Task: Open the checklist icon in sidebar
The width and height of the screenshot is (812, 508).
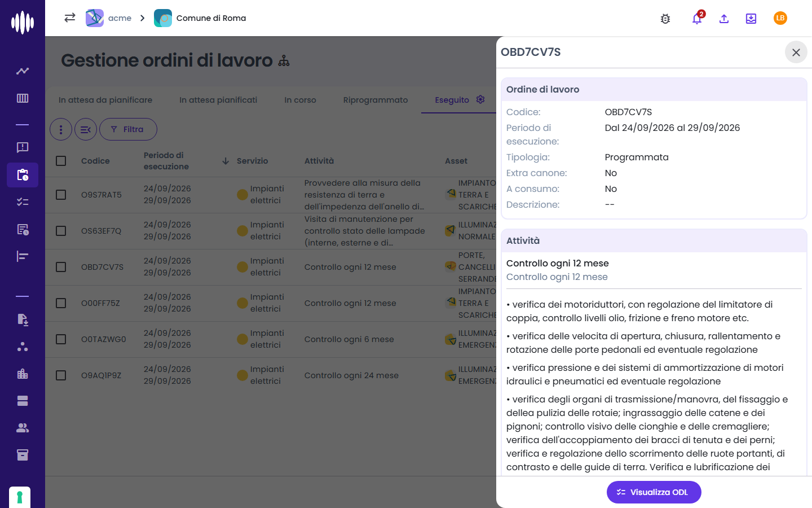Action: [x=23, y=202]
